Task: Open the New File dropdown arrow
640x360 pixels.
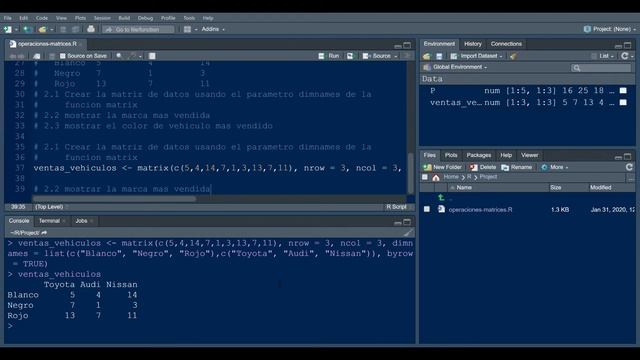Action: [x=16, y=29]
